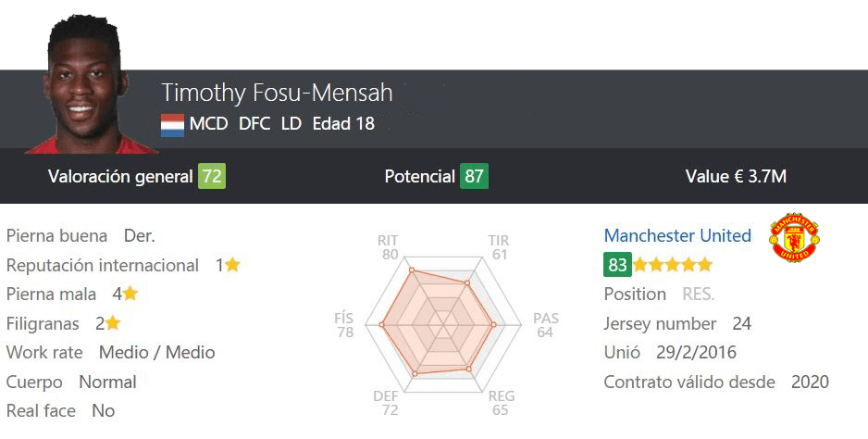This screenshot has width=868, height=439.
Task: Click the Potencial 87 badge
Action: click(474, 176)
